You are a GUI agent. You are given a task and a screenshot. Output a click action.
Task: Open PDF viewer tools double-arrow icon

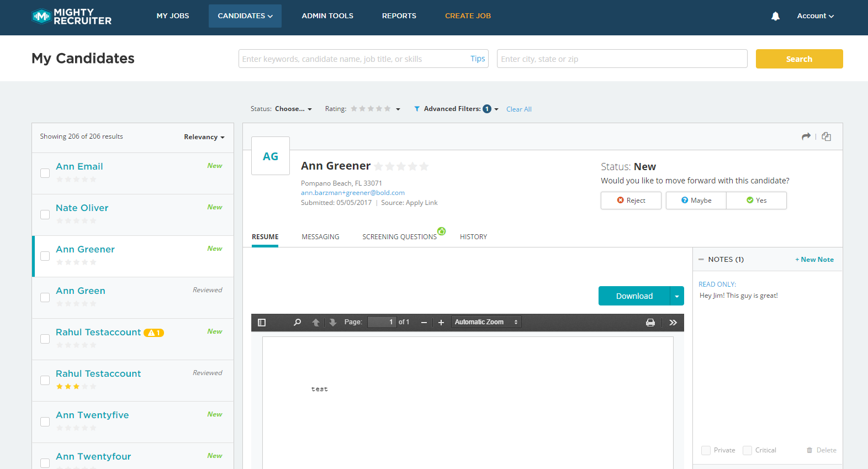[673, 323]
